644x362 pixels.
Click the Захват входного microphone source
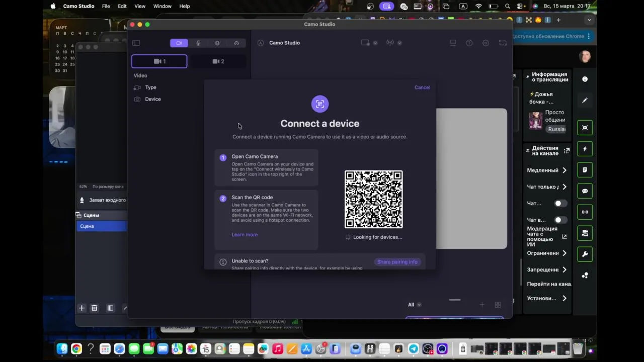pos(103,200)
